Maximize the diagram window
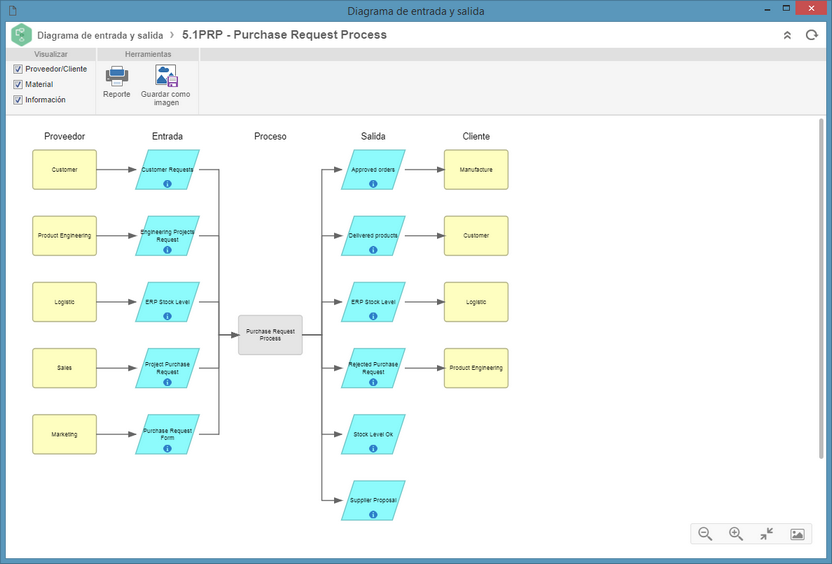Viewport: 832px width, 564px height. point(786,8)
